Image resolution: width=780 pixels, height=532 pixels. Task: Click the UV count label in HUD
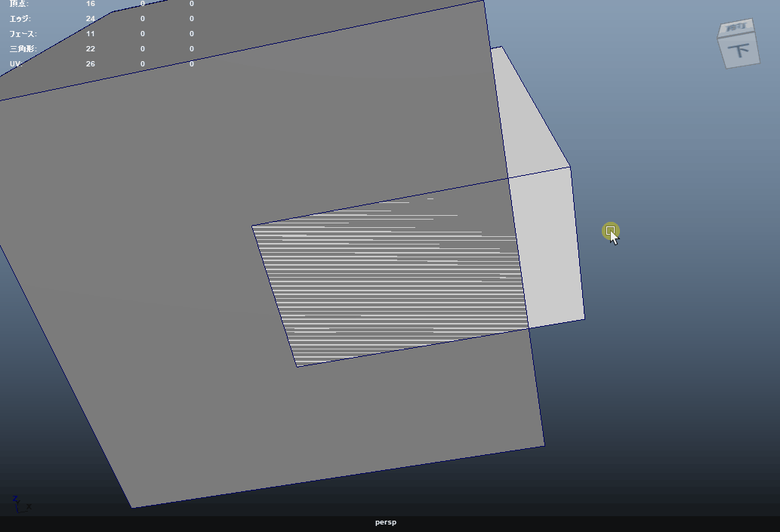15,64
